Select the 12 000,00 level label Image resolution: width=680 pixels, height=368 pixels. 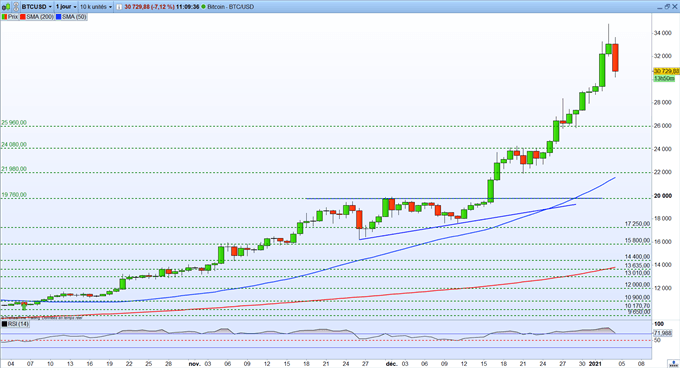click(637, 284)
